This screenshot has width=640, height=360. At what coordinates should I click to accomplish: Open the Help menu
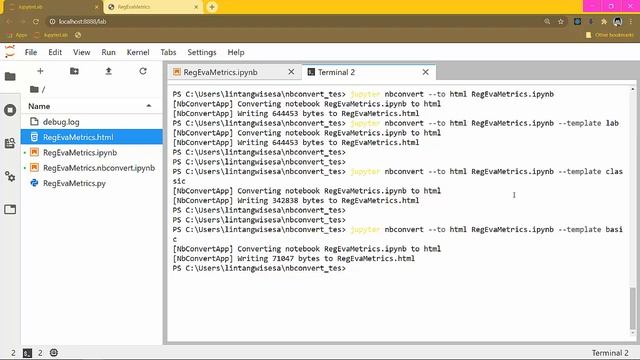click(x=236, y=52)
